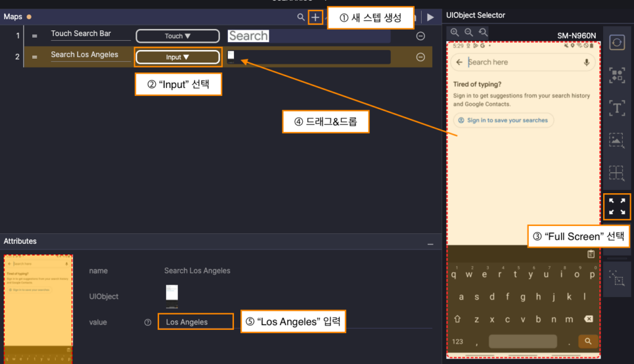Image resolution: width=634 pixels, height=364 pixels.
Task: Collapse the Attributes panel
Action: 430,245
